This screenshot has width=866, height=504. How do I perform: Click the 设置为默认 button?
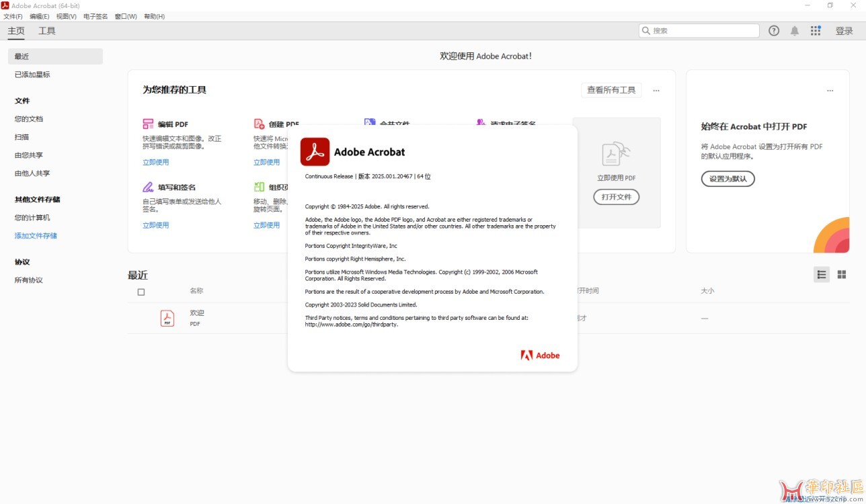pyautogui.click(x=728, y=179)
